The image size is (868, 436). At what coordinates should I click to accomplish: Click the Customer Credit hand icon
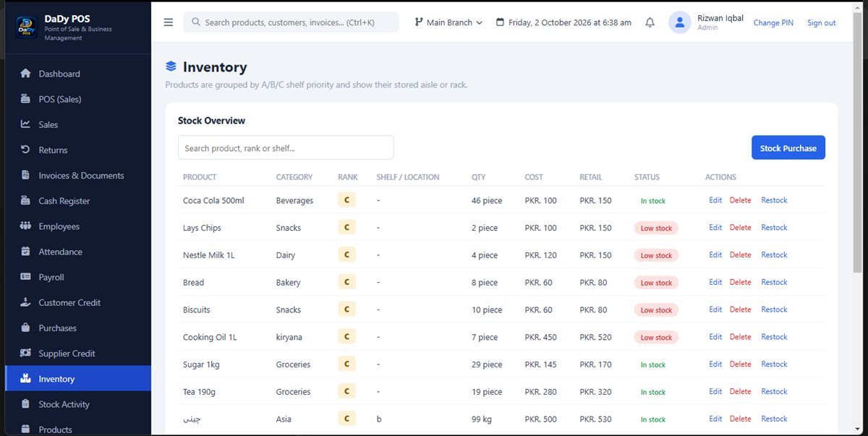25,302
